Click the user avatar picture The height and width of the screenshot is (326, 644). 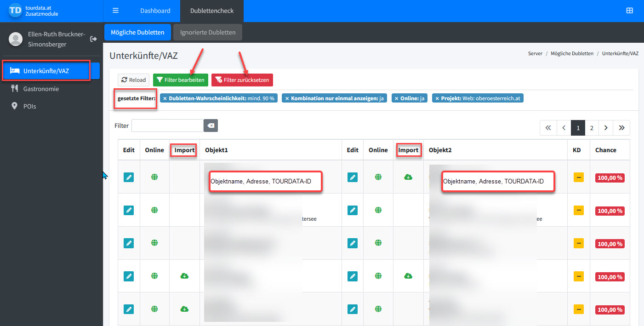click(16, 39)
